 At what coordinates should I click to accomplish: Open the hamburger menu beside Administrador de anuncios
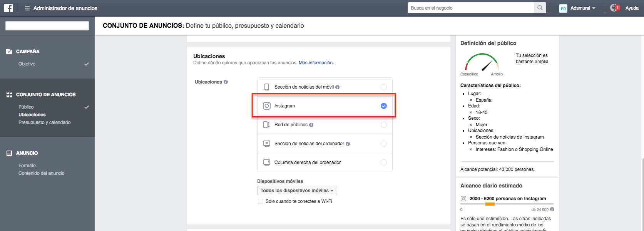tap(27, 8)
